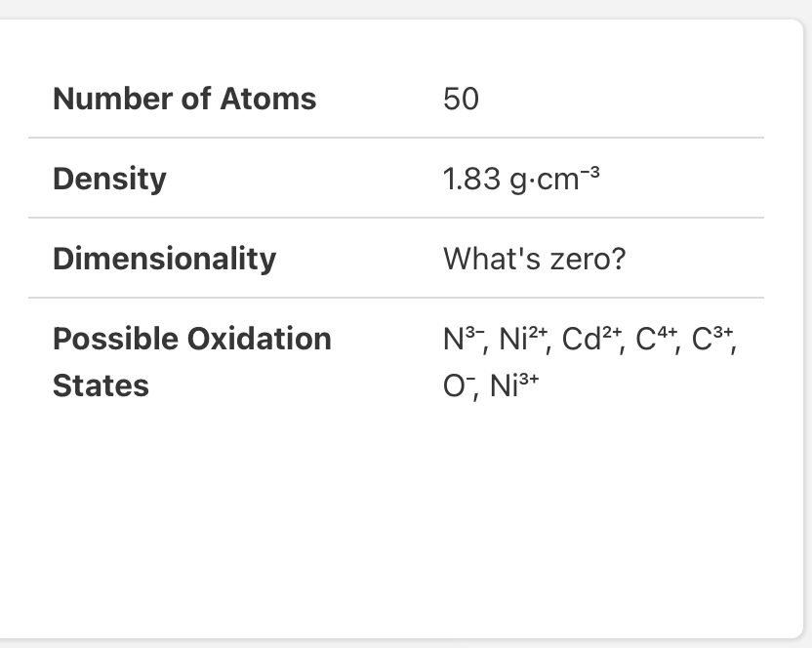Select the value 50 for atom count
The width and height of the screenshot is (812, 648).
coord(461,99)
